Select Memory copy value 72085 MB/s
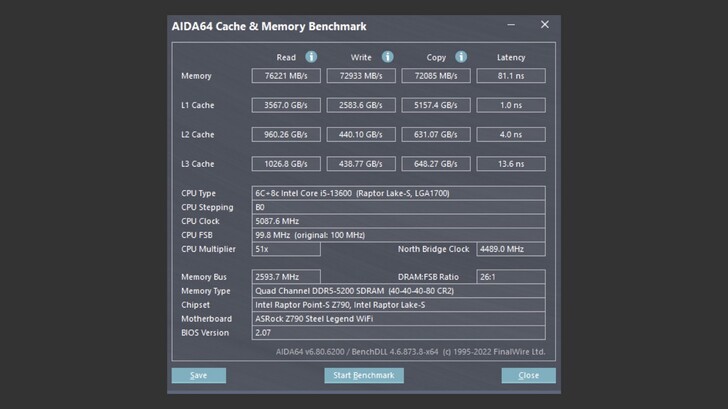The height and width of the screenshot is (409, 728). [436, 76]
